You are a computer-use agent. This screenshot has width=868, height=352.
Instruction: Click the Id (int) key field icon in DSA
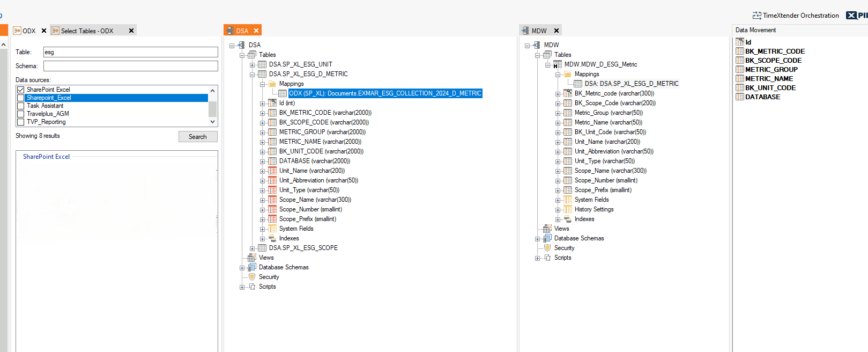point(272,103)
